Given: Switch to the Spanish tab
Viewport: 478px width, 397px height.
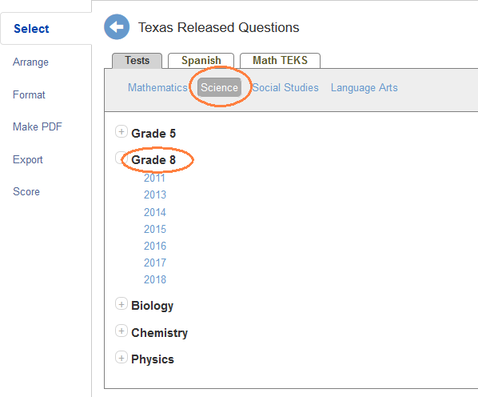Looking at the screenshot, I should [x=201, y=60].
